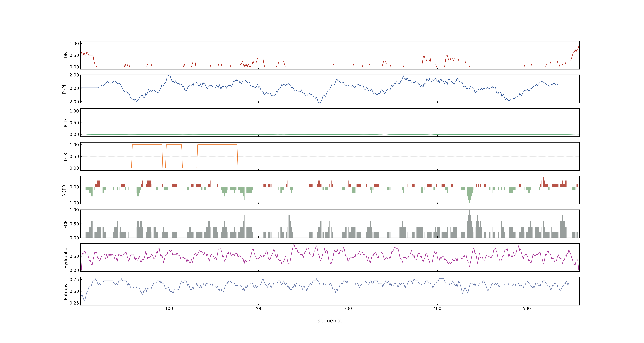Click the FCR y-axis label
Image resolution: width=644 pixels, height=343 pixels.
coord(66,224)
